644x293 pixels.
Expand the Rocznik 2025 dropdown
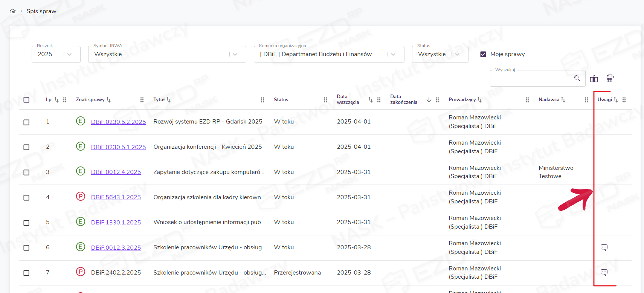click(x=69, y=54)
